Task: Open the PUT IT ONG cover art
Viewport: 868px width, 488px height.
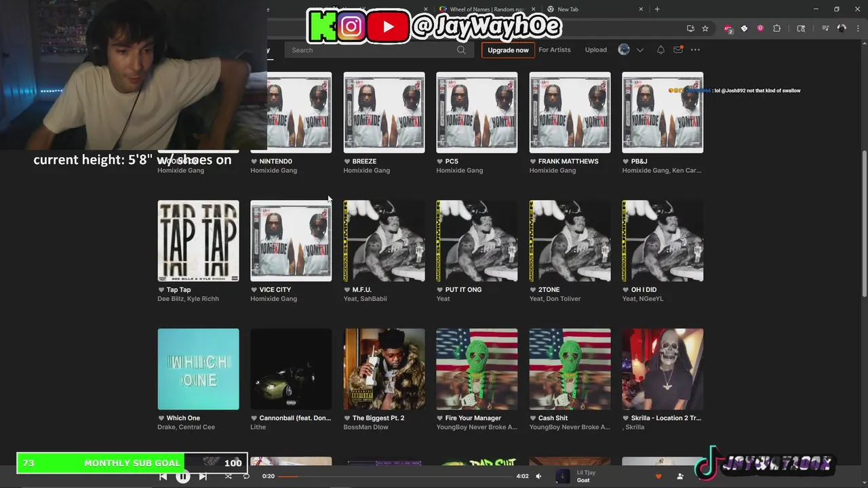Action: (477, 241)
